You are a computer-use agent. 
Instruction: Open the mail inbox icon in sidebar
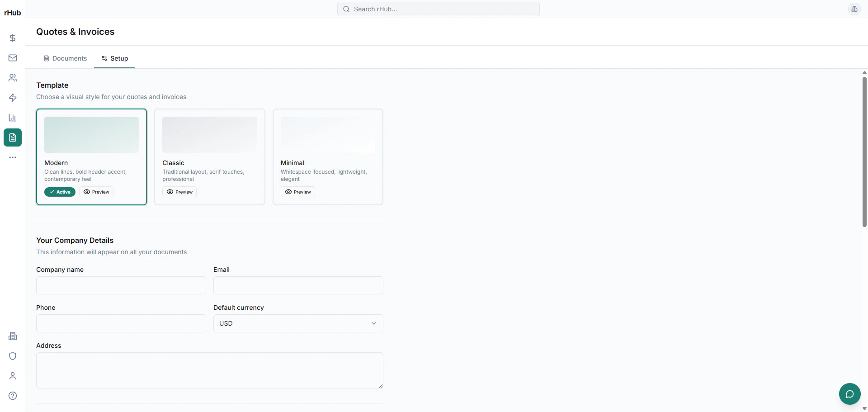pos(12,57)
